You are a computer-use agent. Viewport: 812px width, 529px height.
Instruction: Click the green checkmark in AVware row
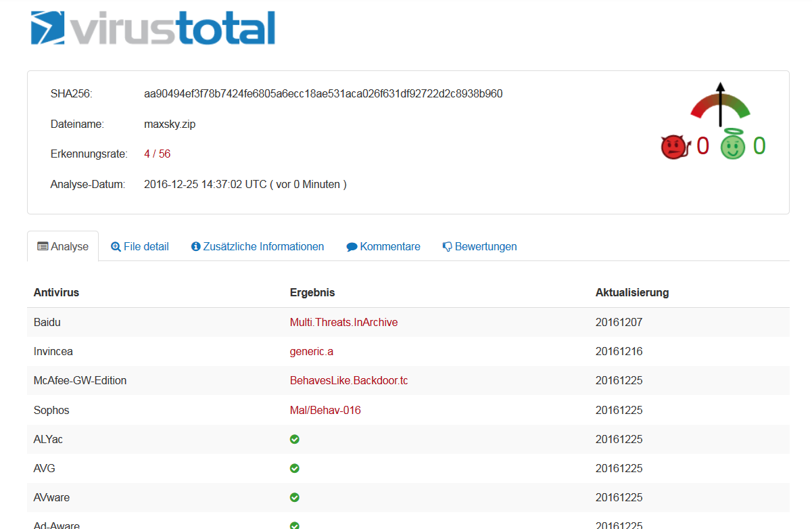coord(295,497)
